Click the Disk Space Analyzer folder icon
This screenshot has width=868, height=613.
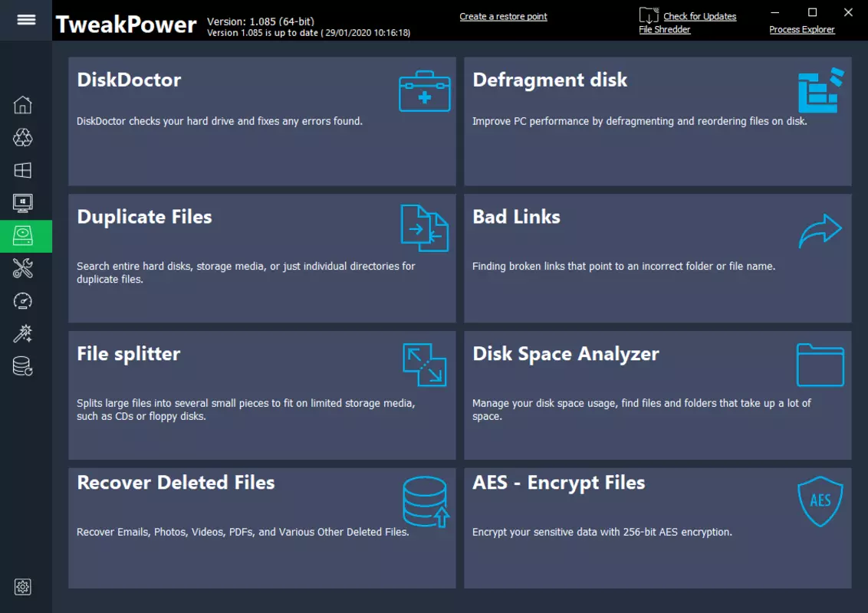coord(820,366)
